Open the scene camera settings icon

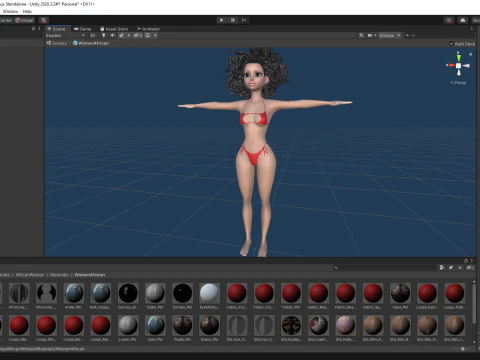tap(370, 35)
